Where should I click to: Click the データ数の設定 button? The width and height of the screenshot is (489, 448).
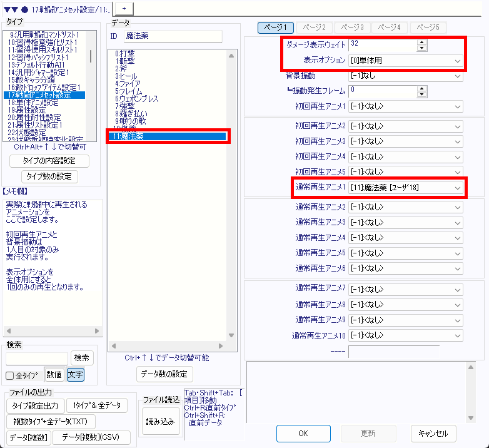(164, 374)
